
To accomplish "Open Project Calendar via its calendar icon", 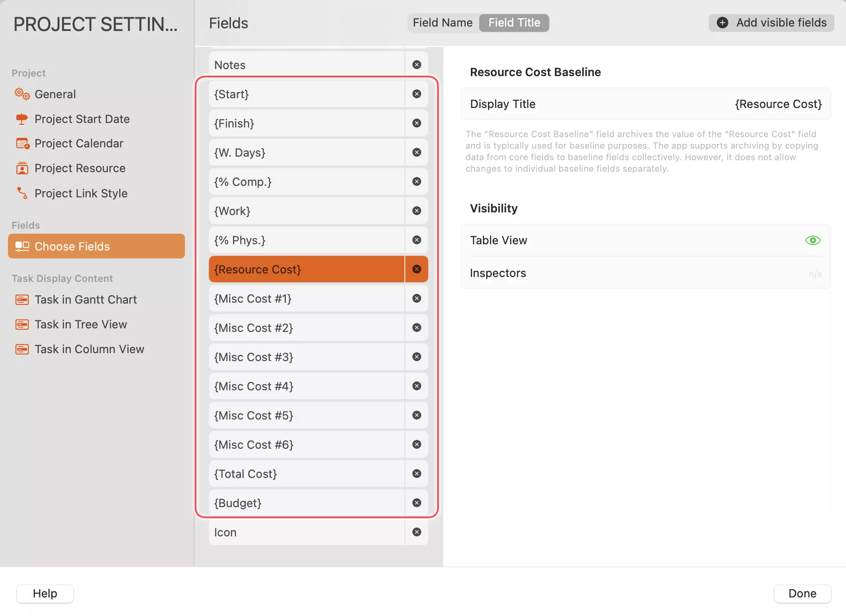I will 22,143.
